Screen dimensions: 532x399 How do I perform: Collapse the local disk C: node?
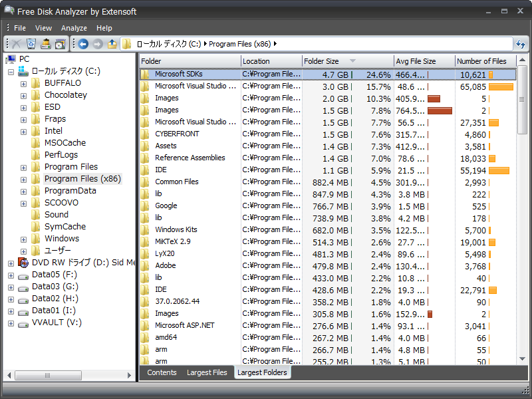11,72
